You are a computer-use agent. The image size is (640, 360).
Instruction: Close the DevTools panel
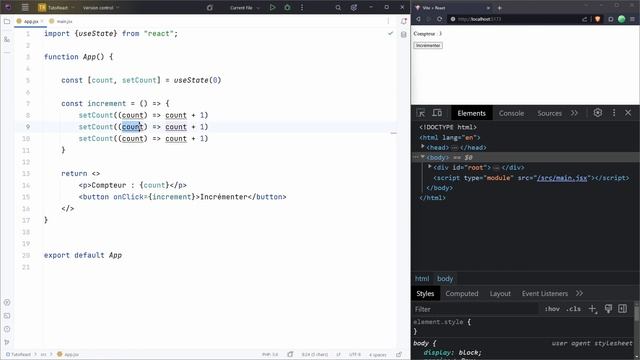click(x=628, y=113)
